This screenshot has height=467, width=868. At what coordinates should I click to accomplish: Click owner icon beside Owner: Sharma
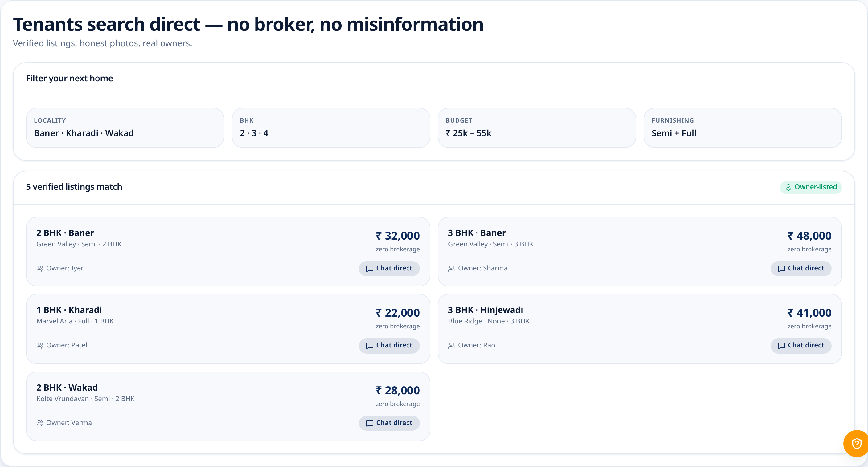tap(452, 269)
